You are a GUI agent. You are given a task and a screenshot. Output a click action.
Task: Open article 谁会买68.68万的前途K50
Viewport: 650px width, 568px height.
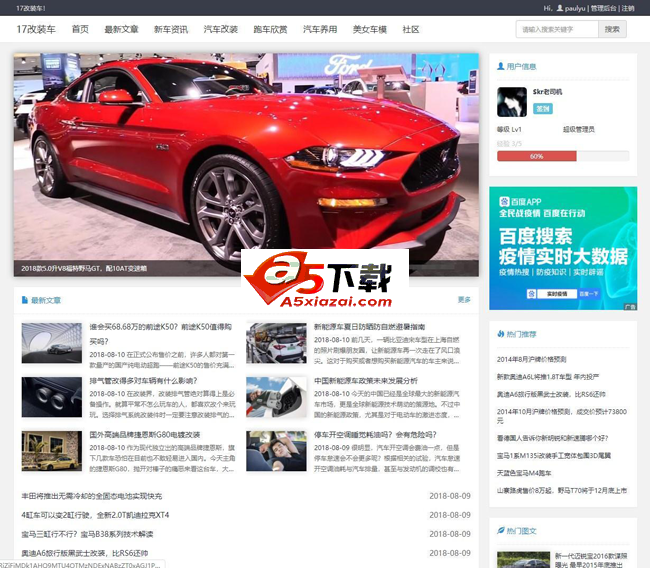(160, 334)
